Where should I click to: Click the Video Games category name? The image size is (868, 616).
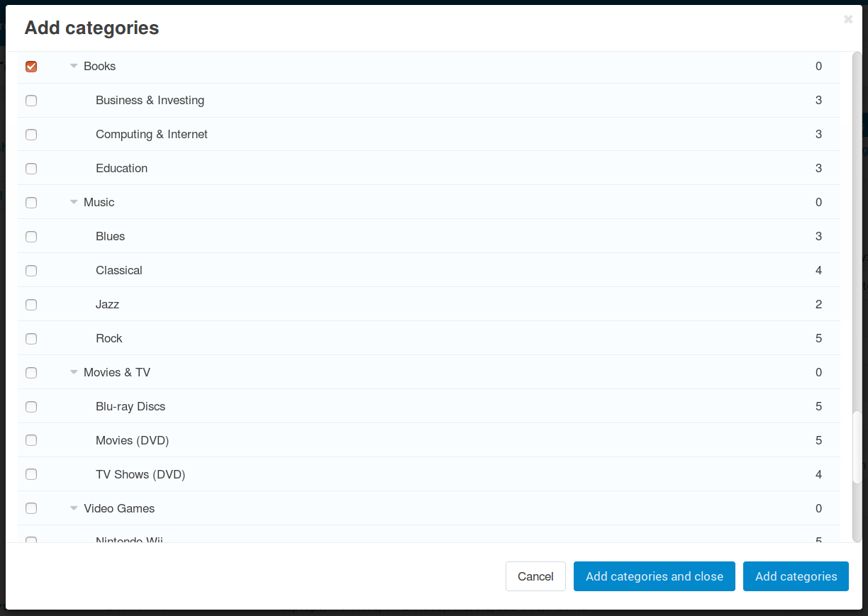[x=119, y=508]
